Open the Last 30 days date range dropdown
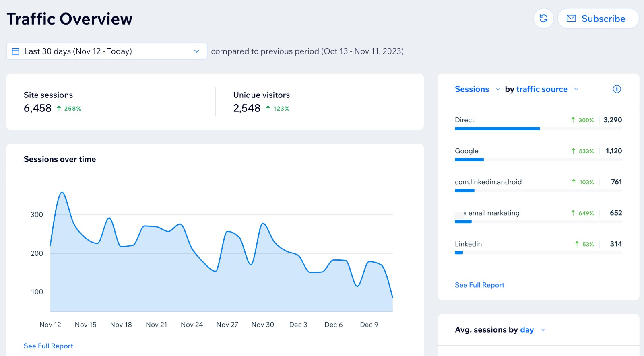The height and width of the screenshot is (356, 644). point(107,51)
